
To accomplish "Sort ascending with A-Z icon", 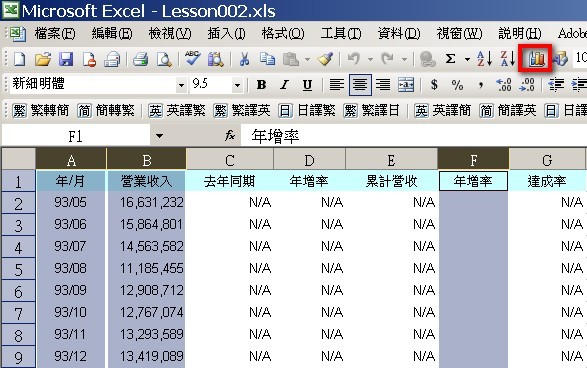I will point(484,59).
